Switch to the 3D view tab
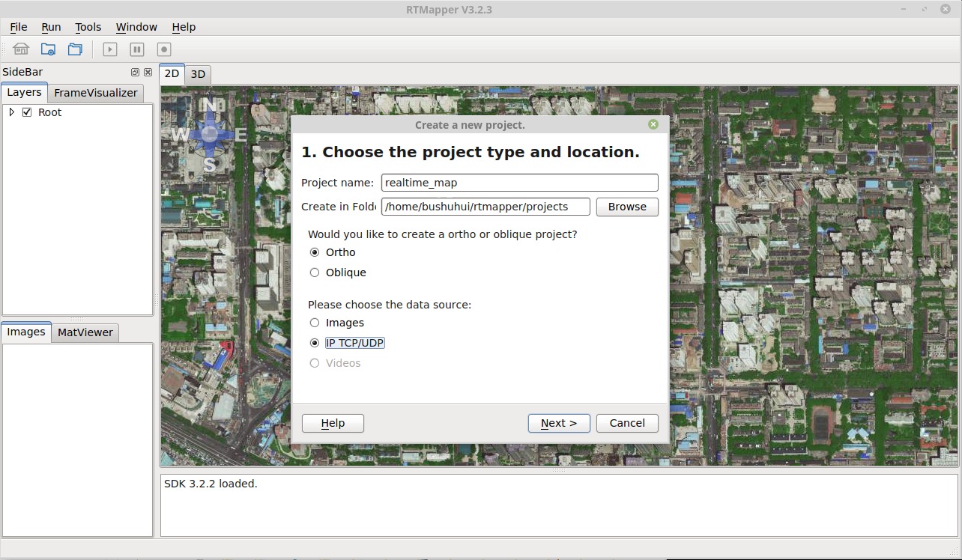This screenshot has height=560, width=962. point(197,74)
